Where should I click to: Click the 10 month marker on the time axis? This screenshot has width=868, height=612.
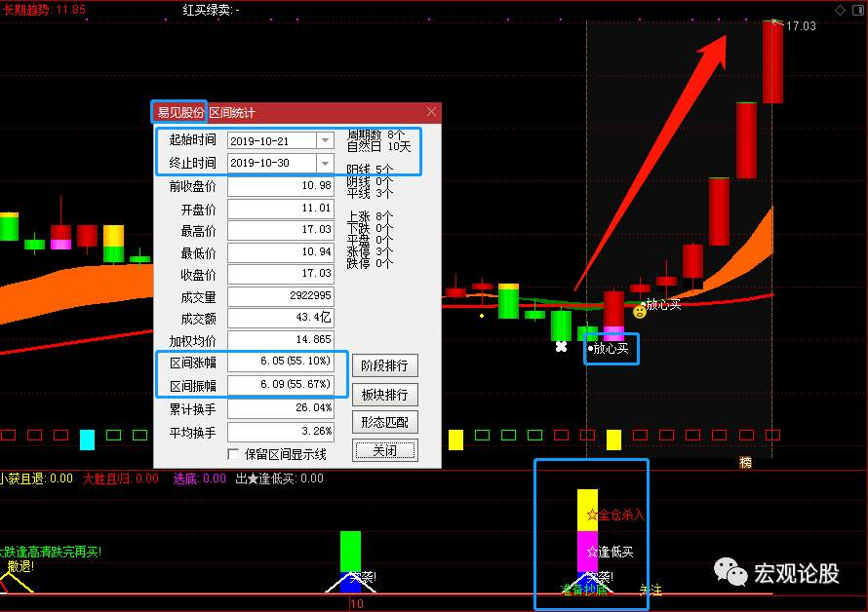click(x=357, y=603)
